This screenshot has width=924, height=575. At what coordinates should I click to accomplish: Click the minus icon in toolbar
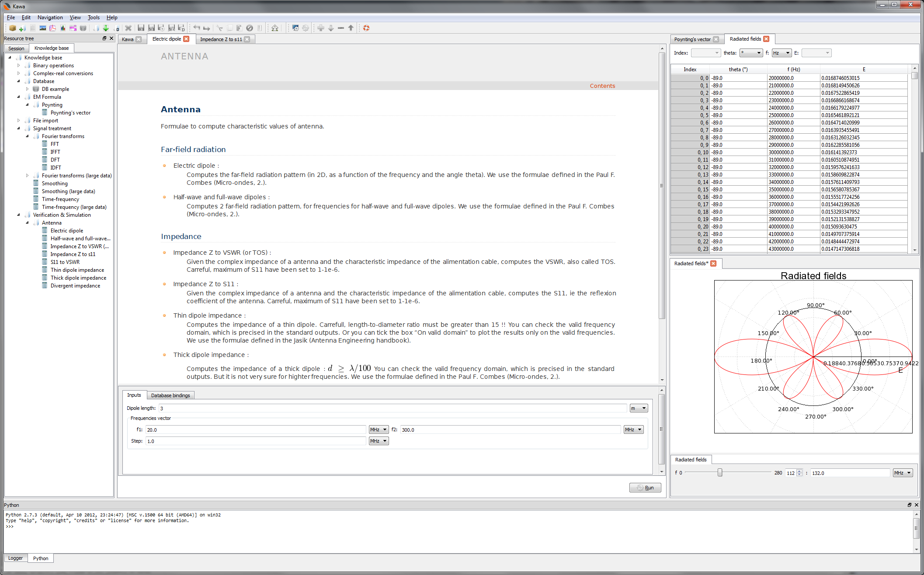pyautogui.click(x=341, y=28)
